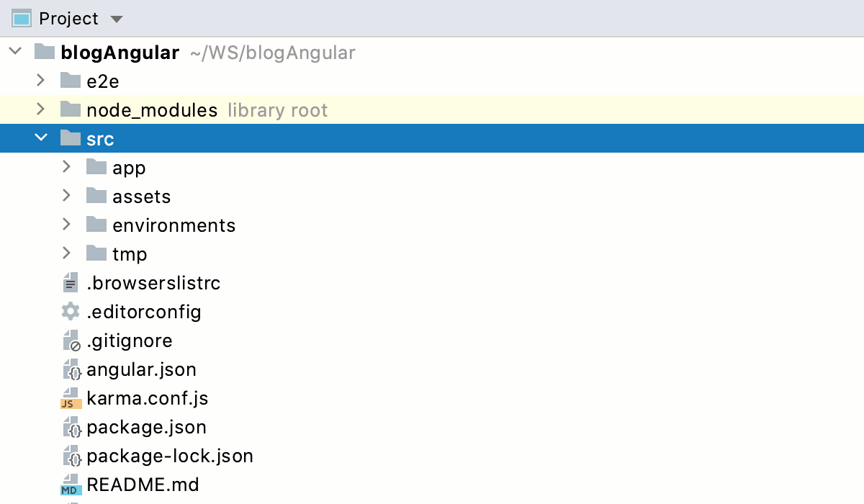Click the .gitignore ignore file icon
This screenshot has width=864, height=504.
tap(70, 341)
